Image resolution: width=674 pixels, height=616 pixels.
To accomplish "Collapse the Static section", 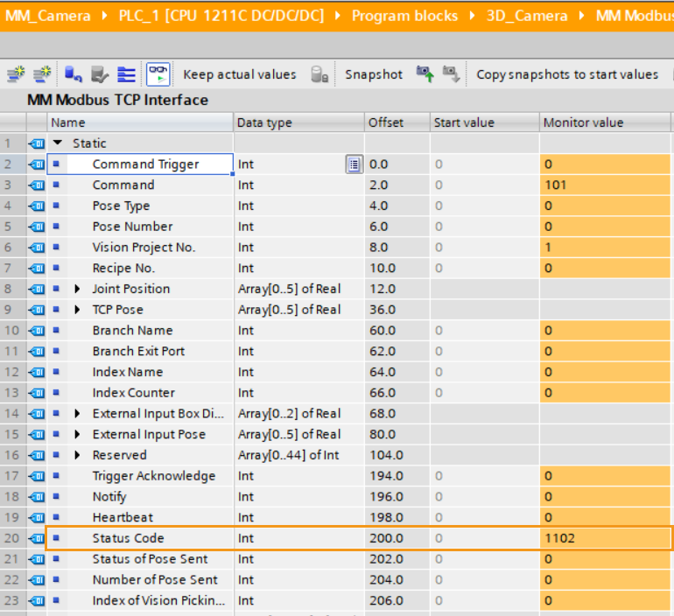I will tap(58, 143).
